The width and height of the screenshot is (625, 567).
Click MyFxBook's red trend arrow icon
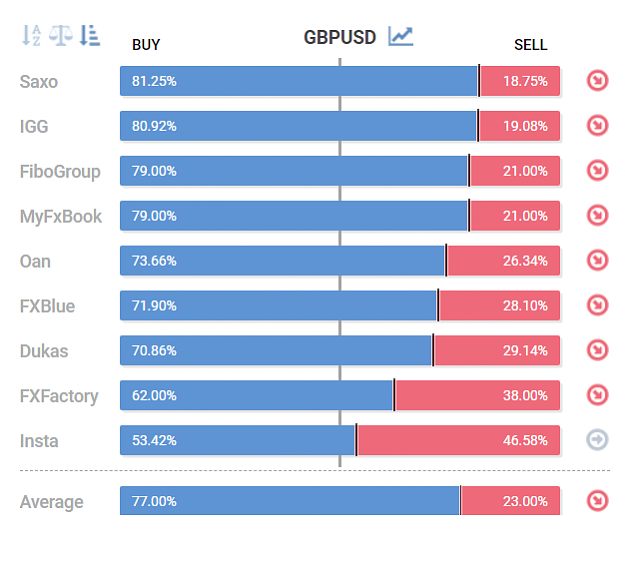[597, 215]
